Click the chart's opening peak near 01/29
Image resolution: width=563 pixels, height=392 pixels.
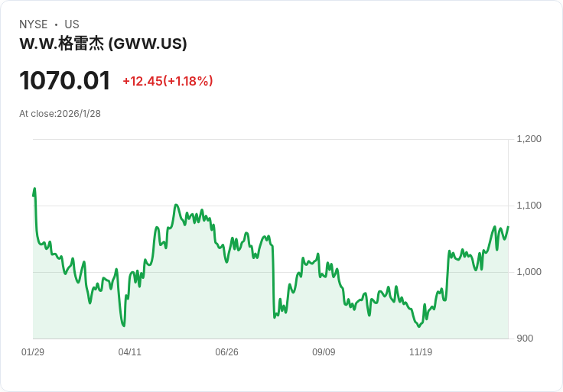point(34,188)
